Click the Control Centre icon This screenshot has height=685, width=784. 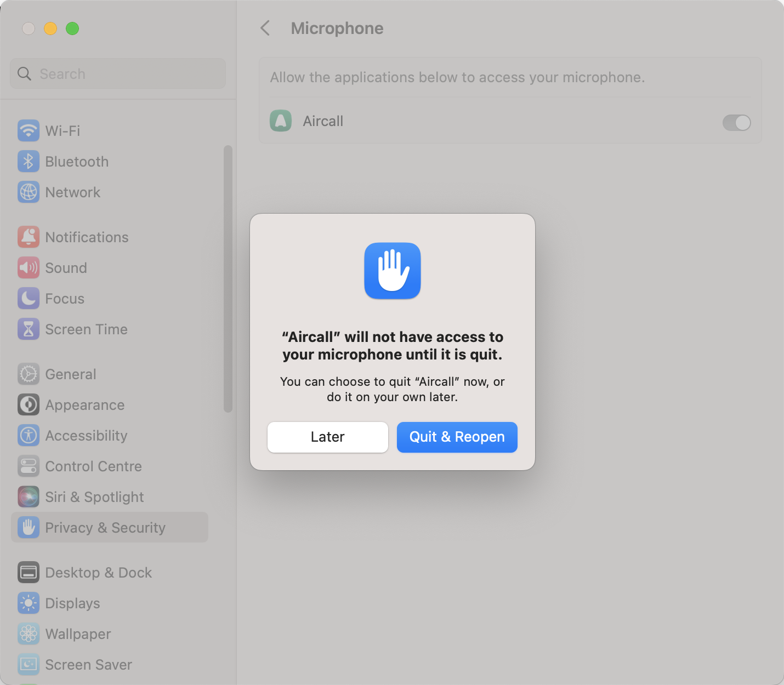[x=29, y=466]
